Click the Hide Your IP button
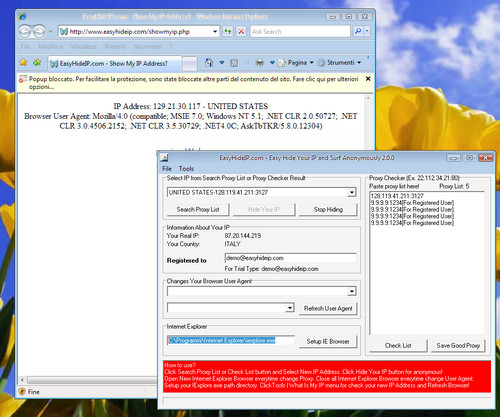The height and width of the screenshot is (417, 500). (x=264, y=209)
